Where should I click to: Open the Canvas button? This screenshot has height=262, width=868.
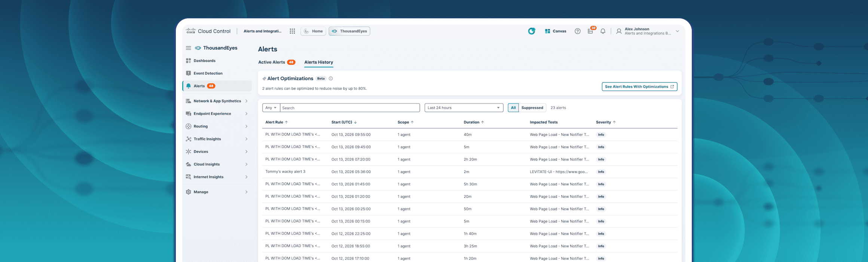(556, 31)
